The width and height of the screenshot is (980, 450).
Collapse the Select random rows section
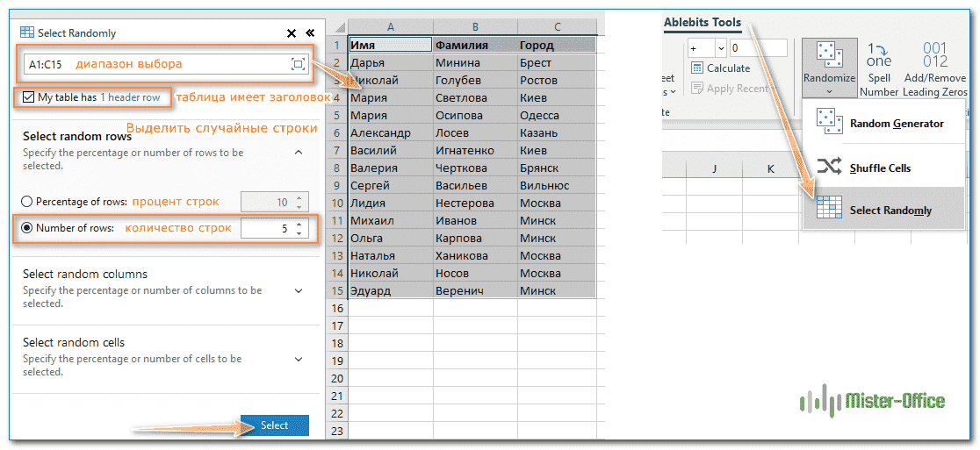coord(299,152)
